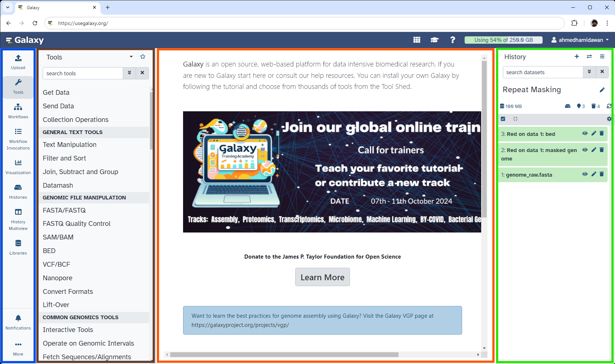The image size is (615, 364).
Task: Open the grid apps icon in masthead
Action: point(416,40)
